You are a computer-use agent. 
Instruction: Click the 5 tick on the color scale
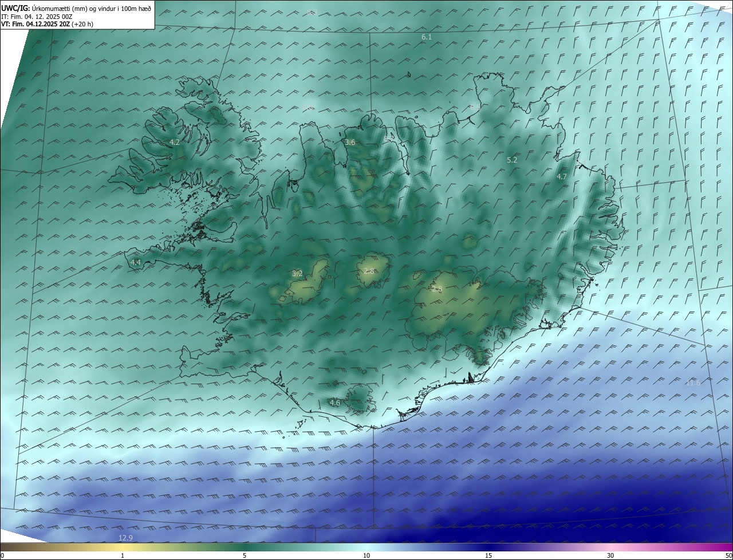click(245, 555)
